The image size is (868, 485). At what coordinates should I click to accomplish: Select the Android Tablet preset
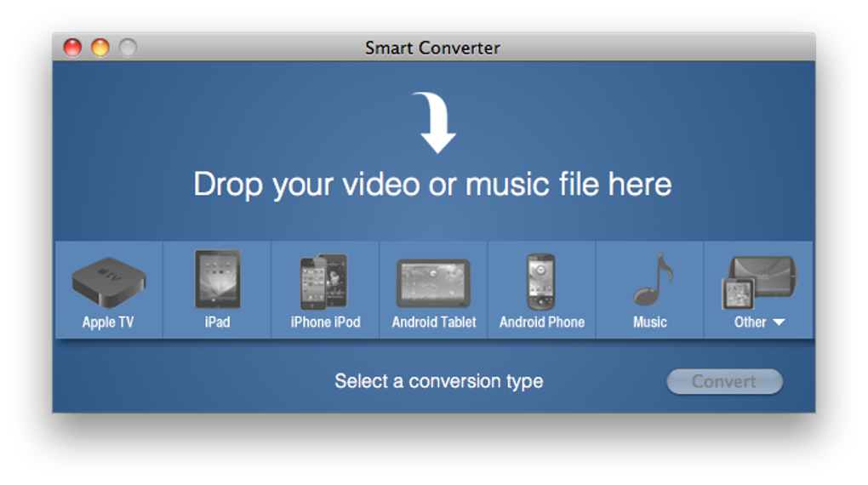[x=433, y=290]
